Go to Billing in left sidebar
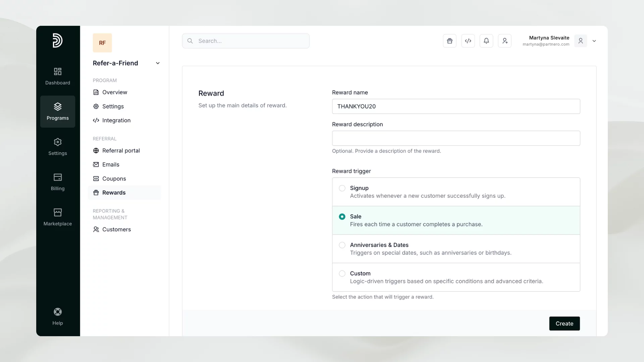644x362 pixels. tap(57, 182)
